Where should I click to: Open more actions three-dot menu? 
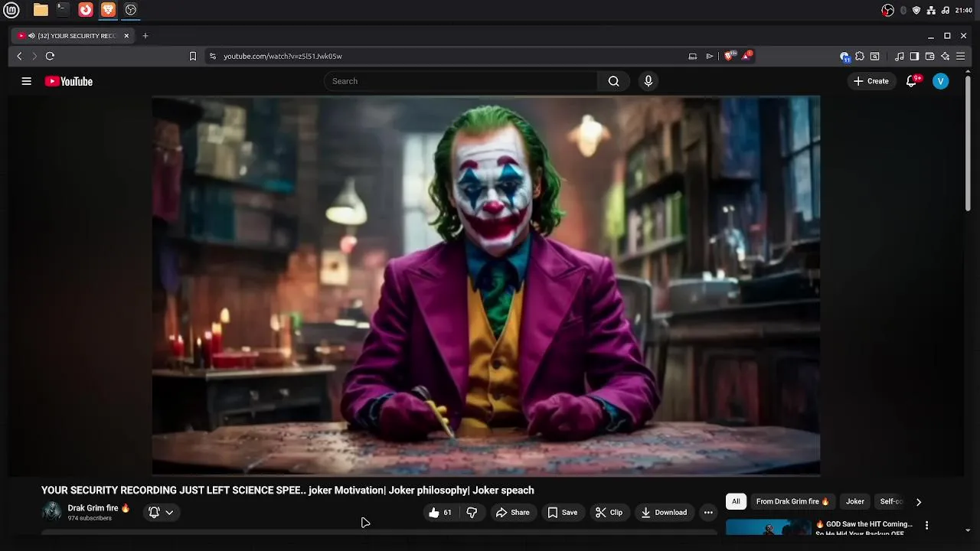708,513
